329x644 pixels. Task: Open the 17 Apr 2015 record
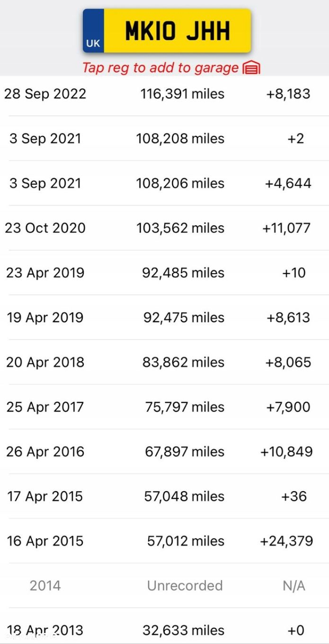pyautogui.click(x=164, y=496)
